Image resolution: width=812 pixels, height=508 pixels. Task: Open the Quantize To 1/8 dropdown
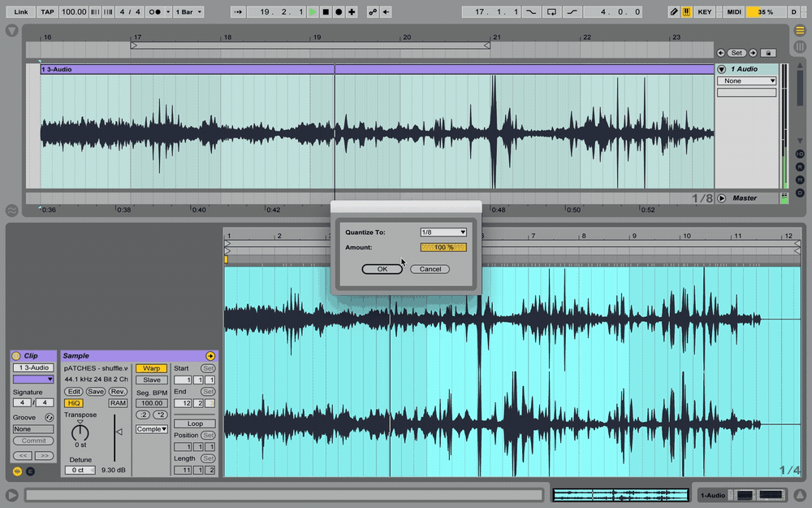[443, 232]
